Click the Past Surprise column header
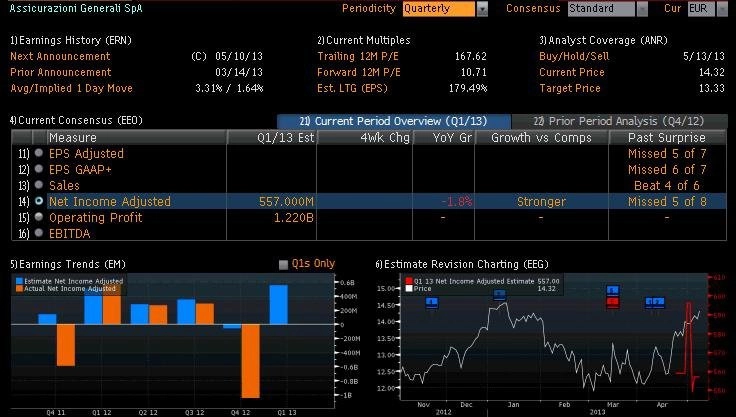 (667, 138)
